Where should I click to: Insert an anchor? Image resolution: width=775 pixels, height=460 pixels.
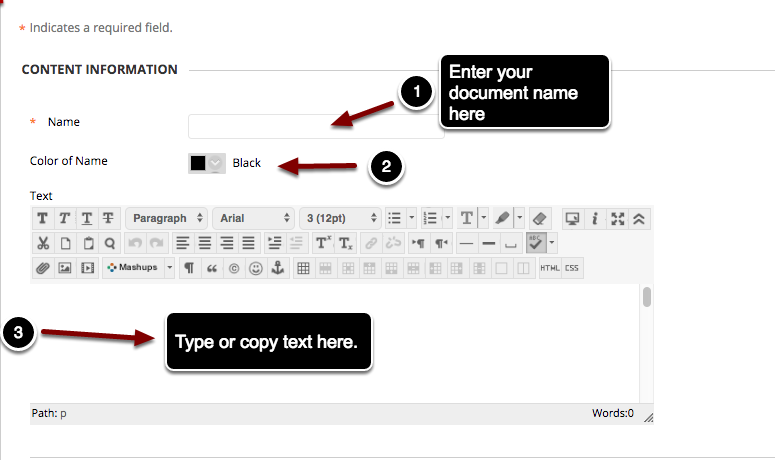[x=278, y=268]
